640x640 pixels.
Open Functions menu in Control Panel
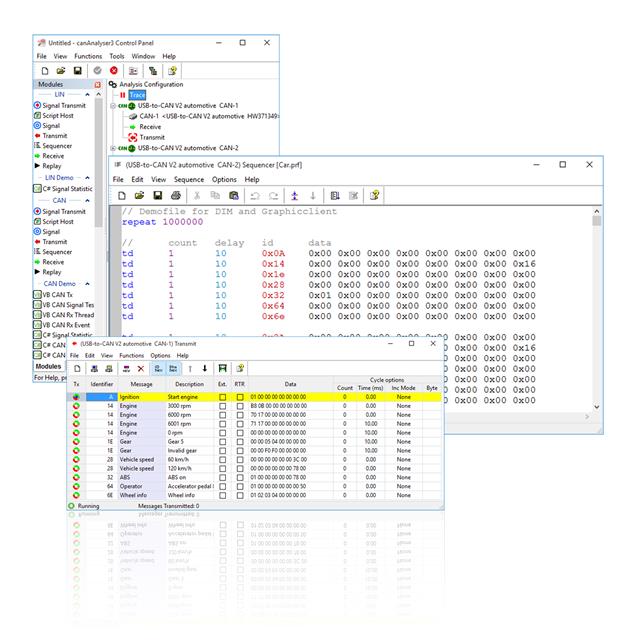click(x=88, y=57)
